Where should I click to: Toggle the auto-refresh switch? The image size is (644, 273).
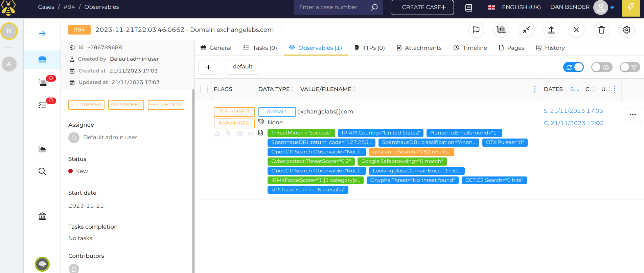[x=573, y=67]
